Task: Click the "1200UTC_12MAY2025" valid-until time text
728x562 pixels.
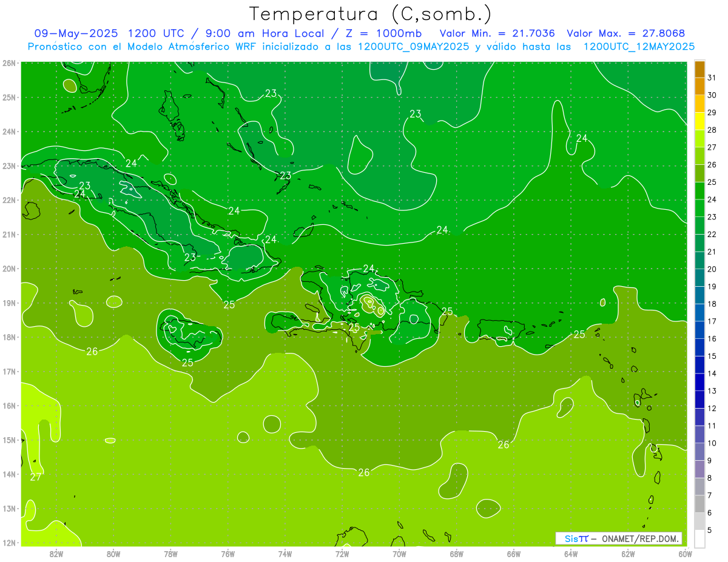Action: (x=639, y=46)
